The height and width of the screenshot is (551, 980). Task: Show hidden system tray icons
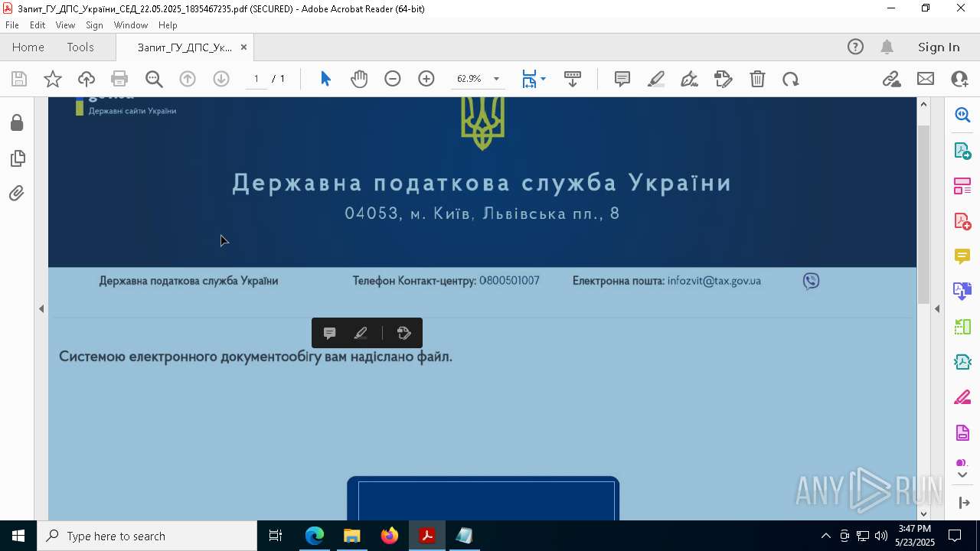click(x=825, y=536)
